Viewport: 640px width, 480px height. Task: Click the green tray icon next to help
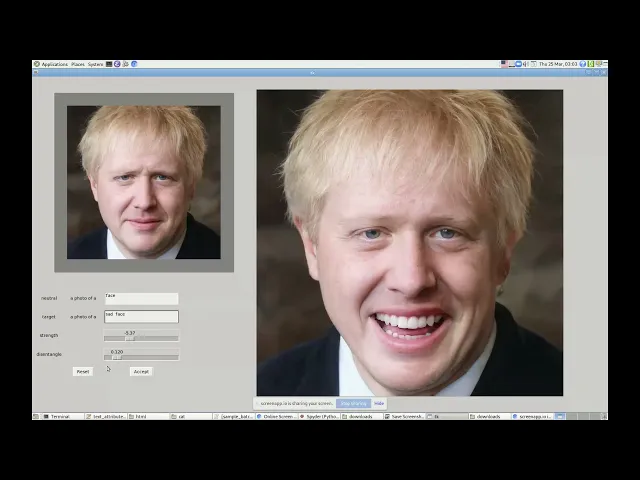point(591,64)
